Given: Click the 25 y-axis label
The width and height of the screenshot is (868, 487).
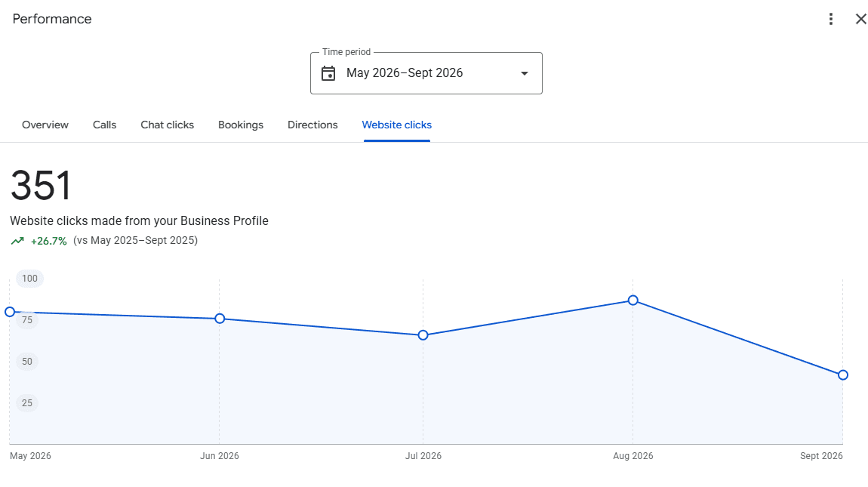Looking at the screenshot, I should point(27,403).
